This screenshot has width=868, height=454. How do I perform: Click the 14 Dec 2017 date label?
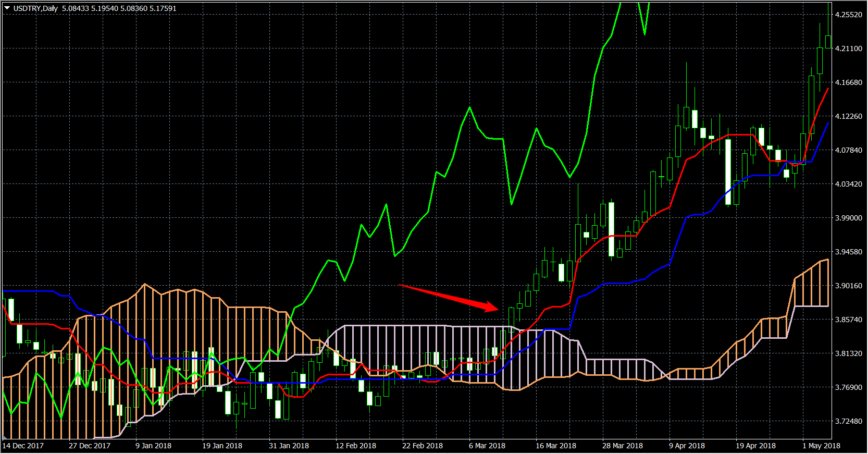tap(23, 446)
